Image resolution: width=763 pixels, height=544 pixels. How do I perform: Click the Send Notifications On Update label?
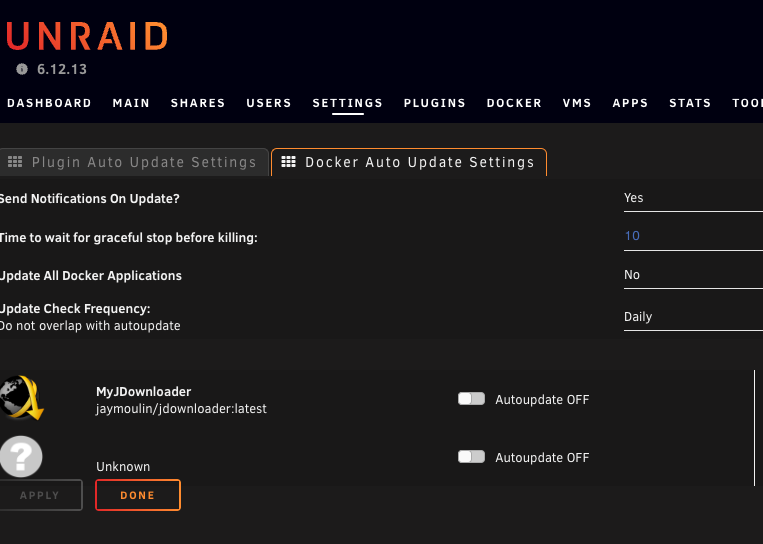90,199
